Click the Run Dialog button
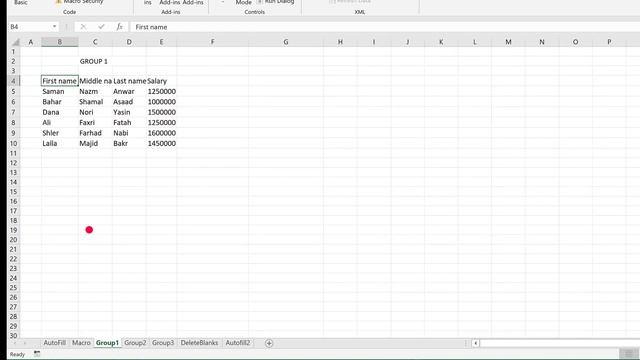 [x=276, y=2]
